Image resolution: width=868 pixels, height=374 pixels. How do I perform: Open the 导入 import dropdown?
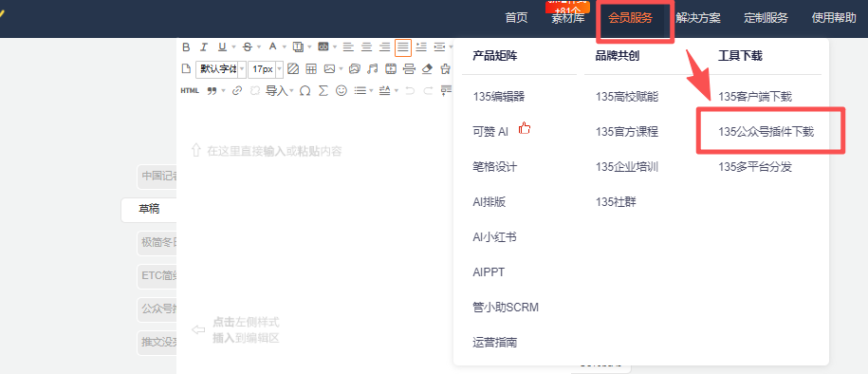tap(279, 91)
